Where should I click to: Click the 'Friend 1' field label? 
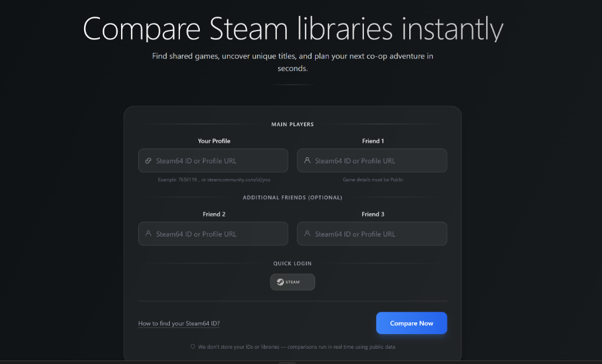[373, 141]
